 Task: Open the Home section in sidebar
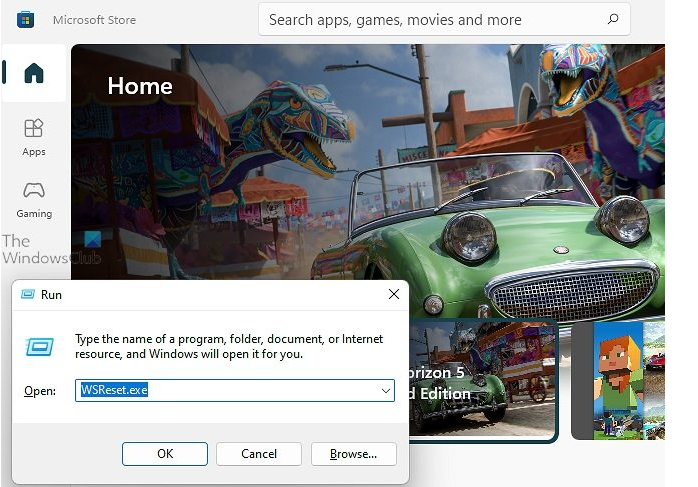pyautogui.click(x=34, y=73)
